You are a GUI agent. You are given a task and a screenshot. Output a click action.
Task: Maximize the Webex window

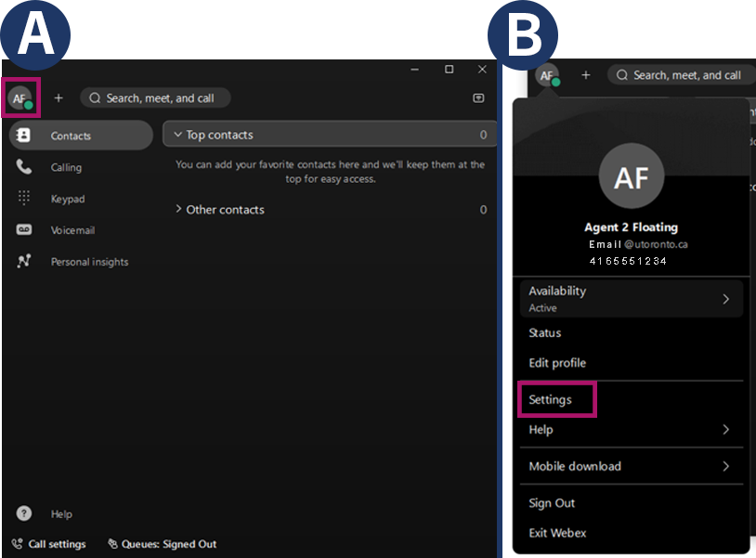(x=449, y=70)
